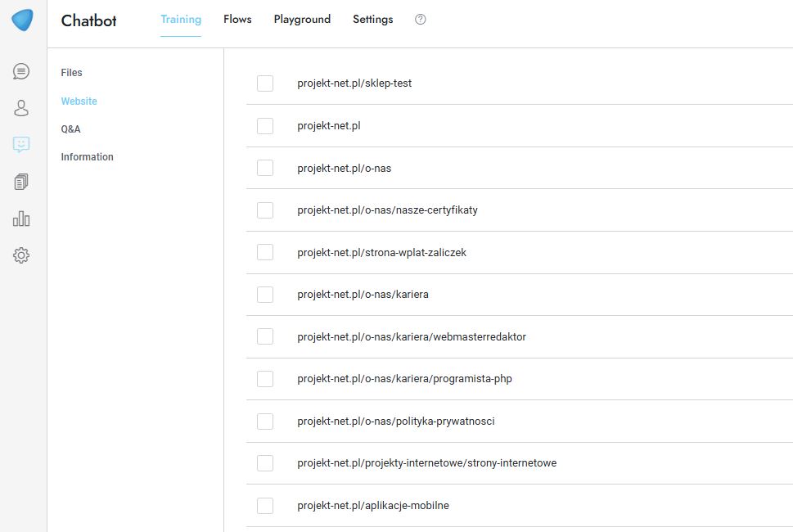Select the Training tab
Viewport: 793px width, 532px height.
pos(181,20)
